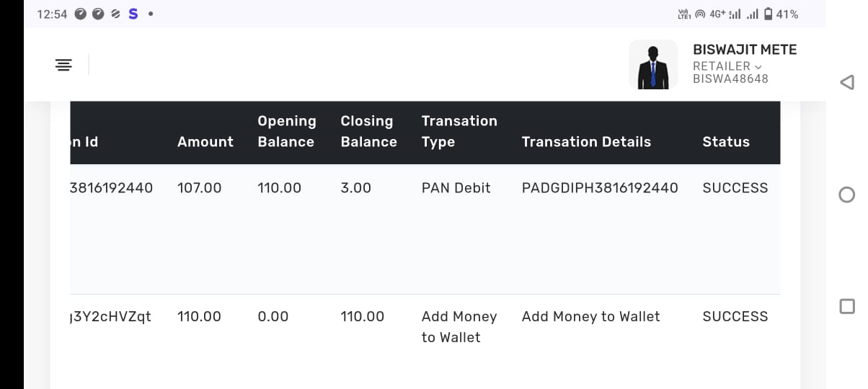Tap the 4G+ signal strength indicator
The image size is (868, 389).
724,14
